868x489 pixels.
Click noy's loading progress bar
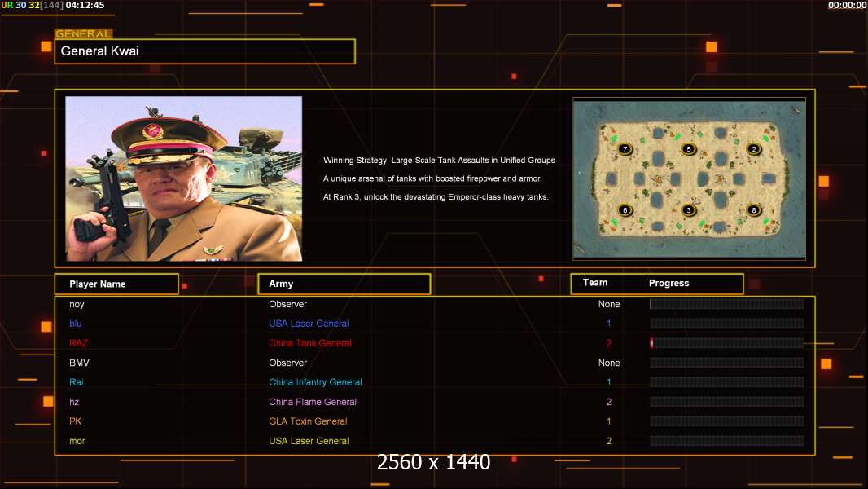coord(726,304)
